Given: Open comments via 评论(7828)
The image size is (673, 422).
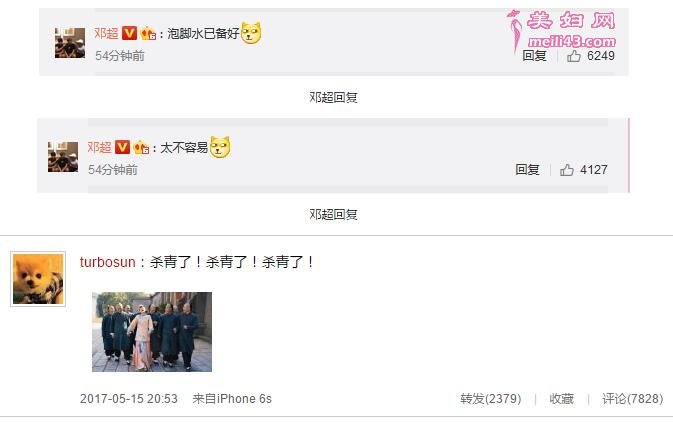Looking at the screenshot, I should 633,399.
